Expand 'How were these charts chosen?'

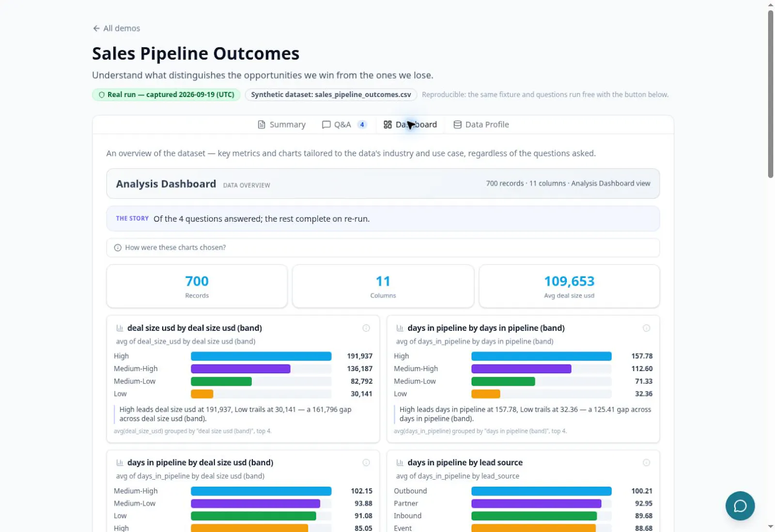[383, 248]
